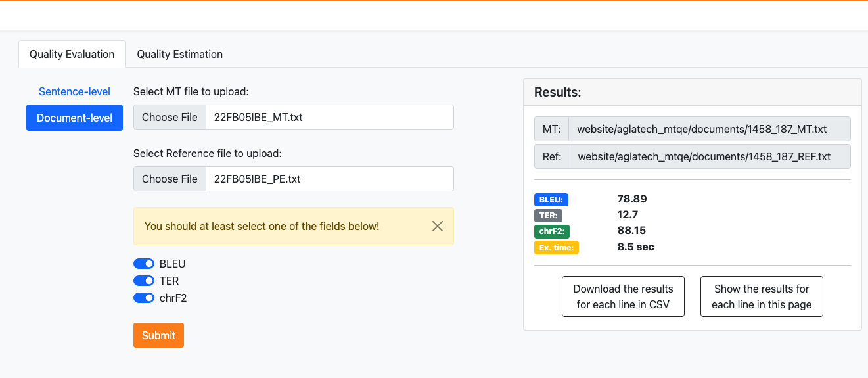Click the BLEU label beside its switch

pos(173,264)
